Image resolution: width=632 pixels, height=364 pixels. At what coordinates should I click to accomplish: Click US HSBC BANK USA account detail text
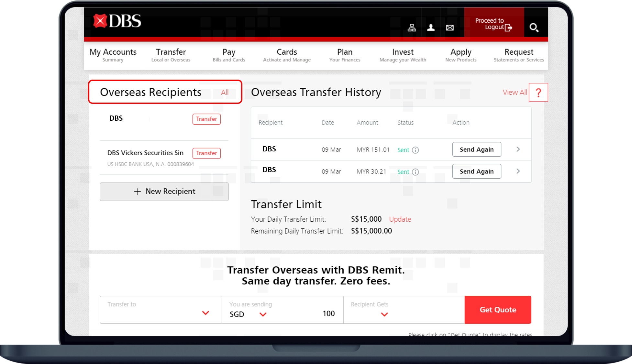(150, 164)
